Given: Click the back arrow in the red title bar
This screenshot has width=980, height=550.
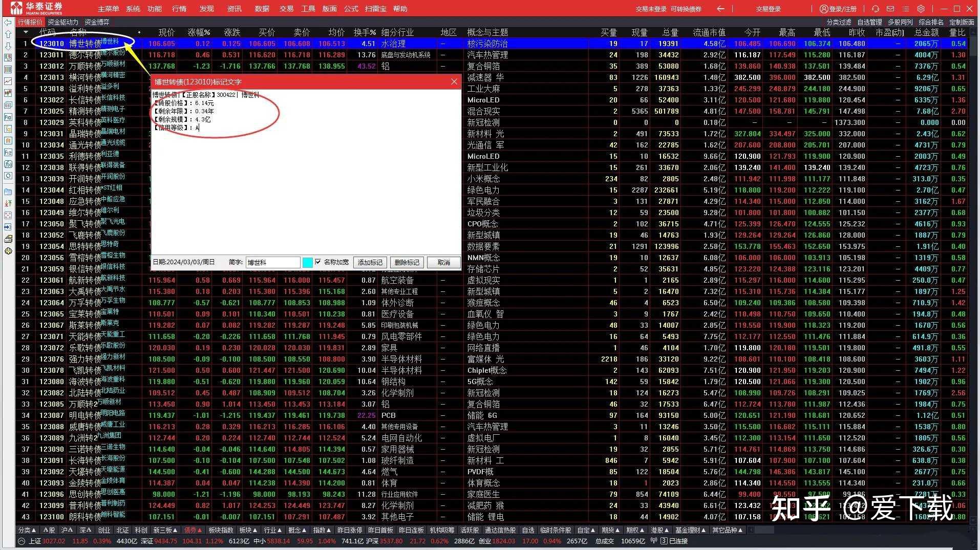Looking at the screenshot, I should pyautogui.click(x=720, y=9).
